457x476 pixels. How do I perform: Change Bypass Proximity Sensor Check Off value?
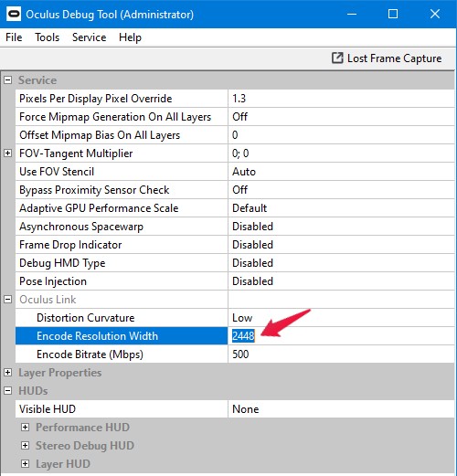341,190
